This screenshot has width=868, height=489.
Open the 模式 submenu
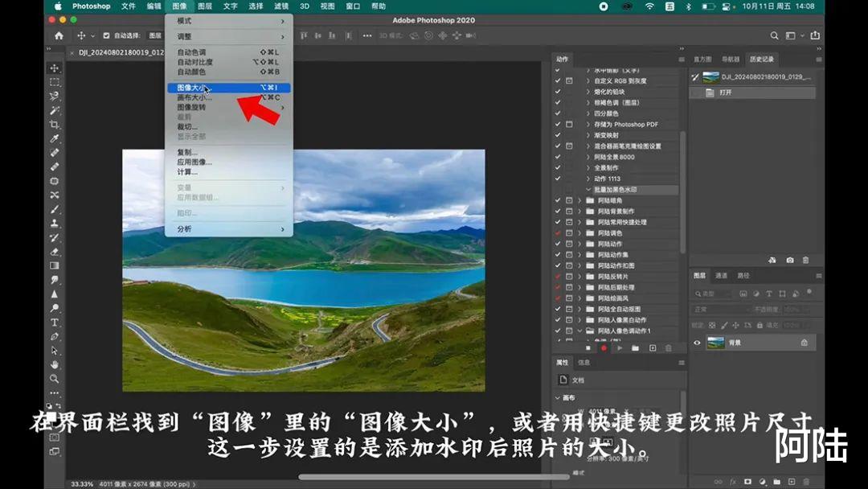229,21
